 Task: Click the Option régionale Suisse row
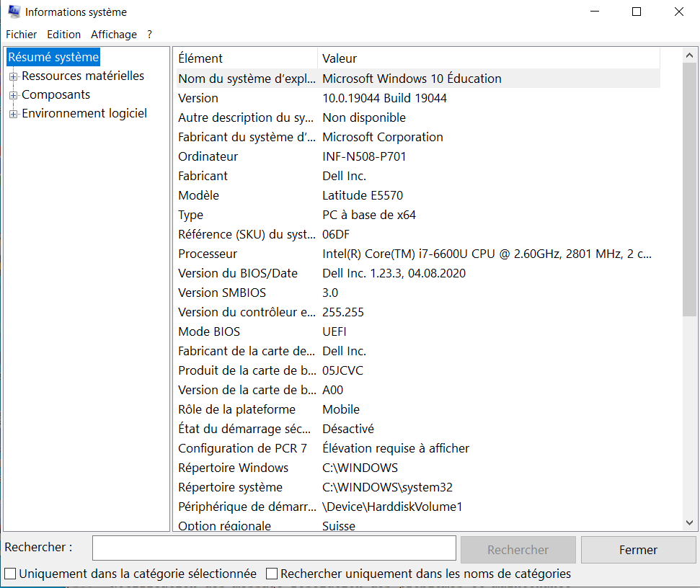tap(418, 525)
